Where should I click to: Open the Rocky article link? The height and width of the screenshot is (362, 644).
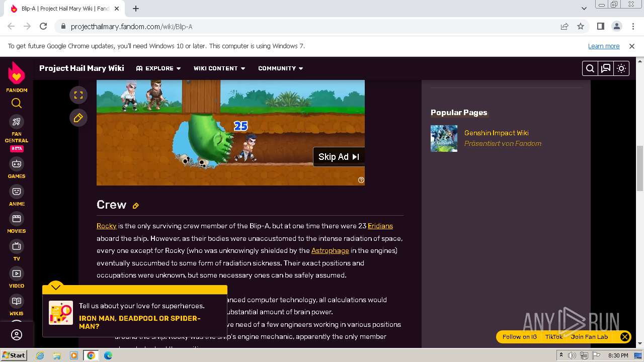tap(106, 226)
